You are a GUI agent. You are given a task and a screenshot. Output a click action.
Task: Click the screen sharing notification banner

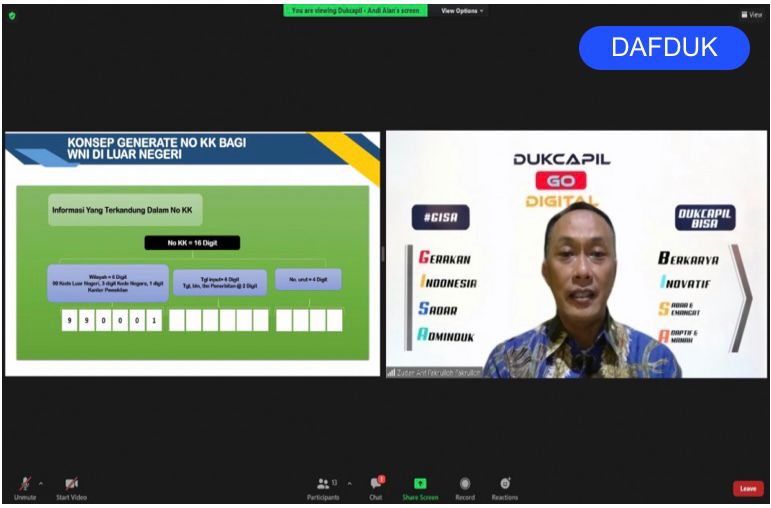355,11
